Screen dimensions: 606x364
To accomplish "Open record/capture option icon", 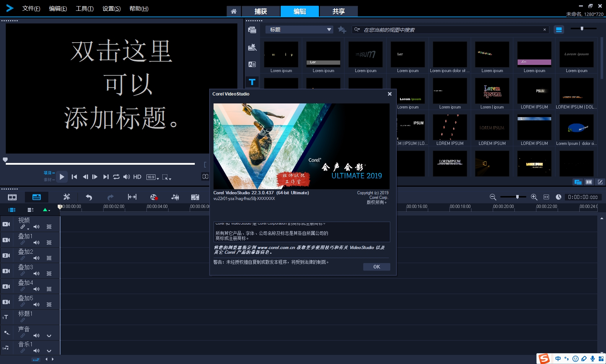I will pos(154,197).
